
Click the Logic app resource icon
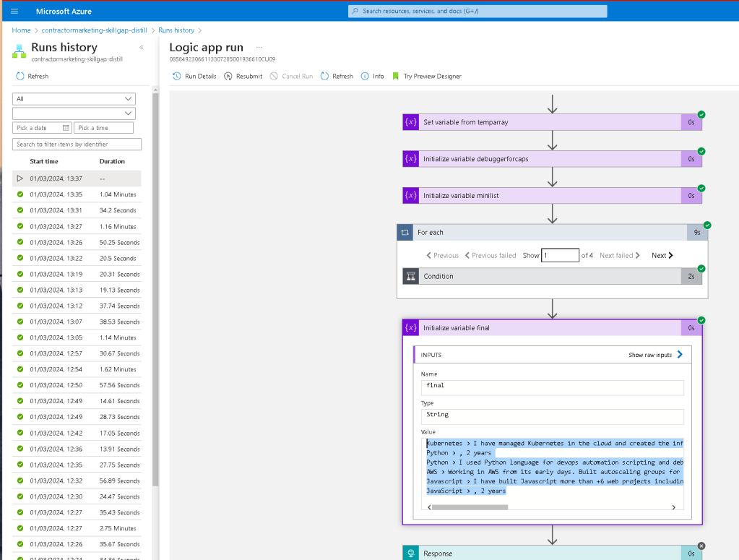pyautogui.click(x=20, y=51)
